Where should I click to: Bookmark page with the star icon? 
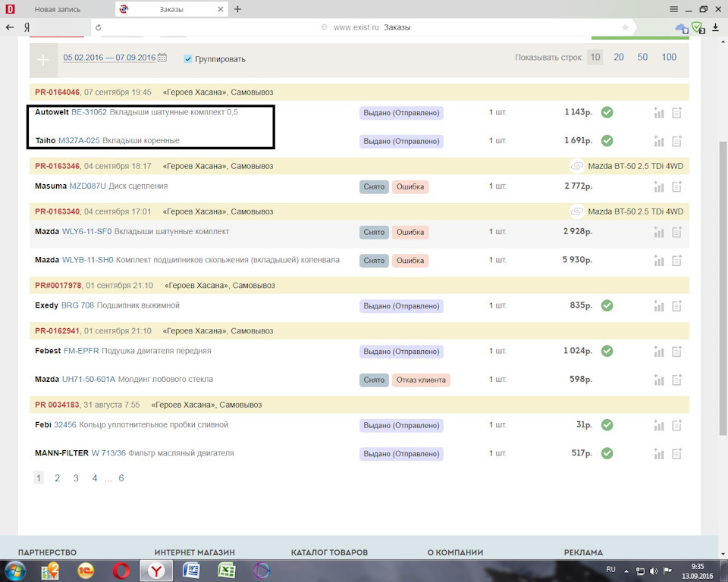tap(626, 27)
